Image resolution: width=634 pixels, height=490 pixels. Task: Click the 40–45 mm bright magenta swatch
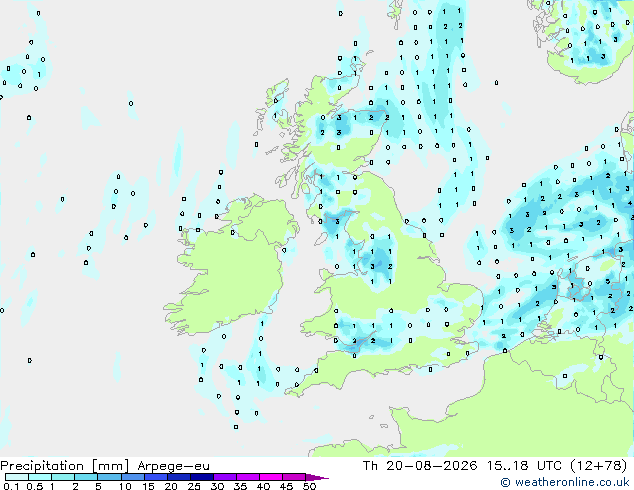click(271, 477)
